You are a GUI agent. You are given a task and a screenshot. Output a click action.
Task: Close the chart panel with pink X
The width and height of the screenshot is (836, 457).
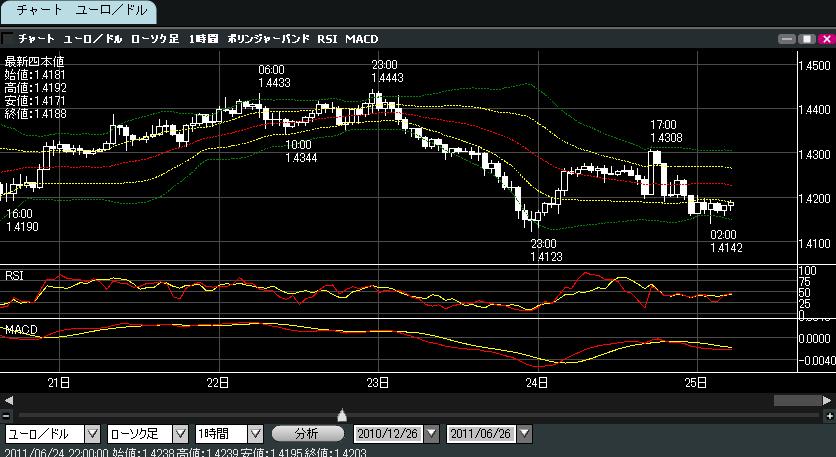point(824,39)
